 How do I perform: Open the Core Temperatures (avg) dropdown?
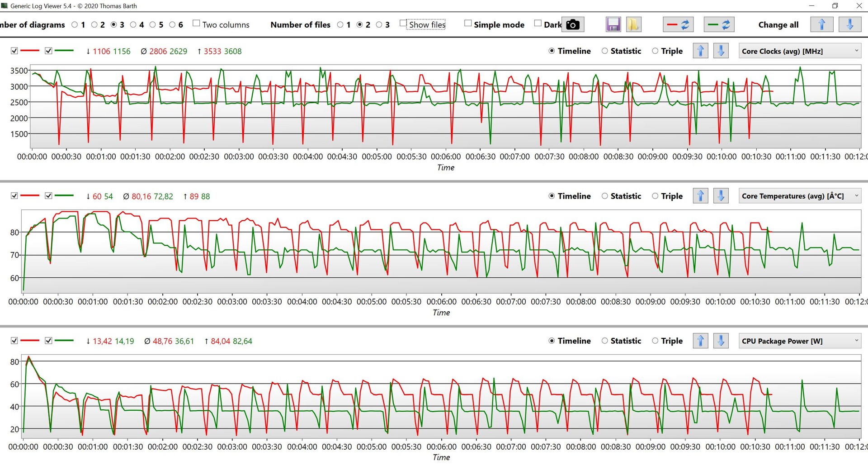(799, 196)
